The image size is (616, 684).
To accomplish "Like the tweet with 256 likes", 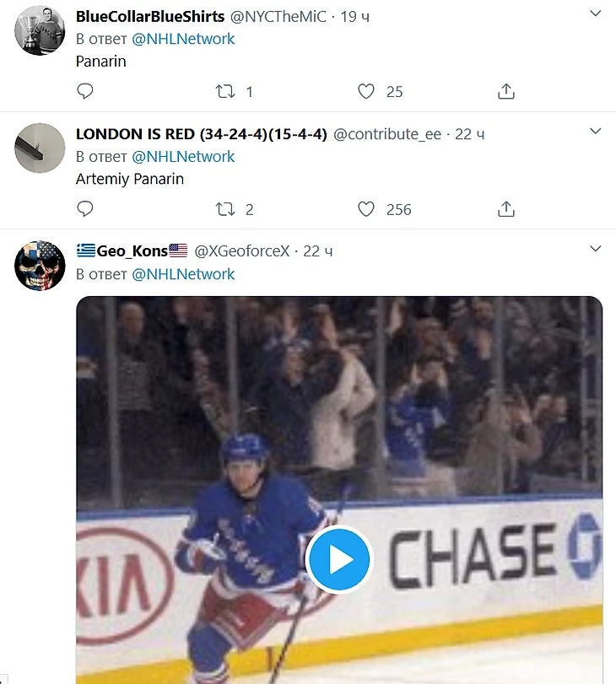I will pyautogui.click(x=366, y=208).
